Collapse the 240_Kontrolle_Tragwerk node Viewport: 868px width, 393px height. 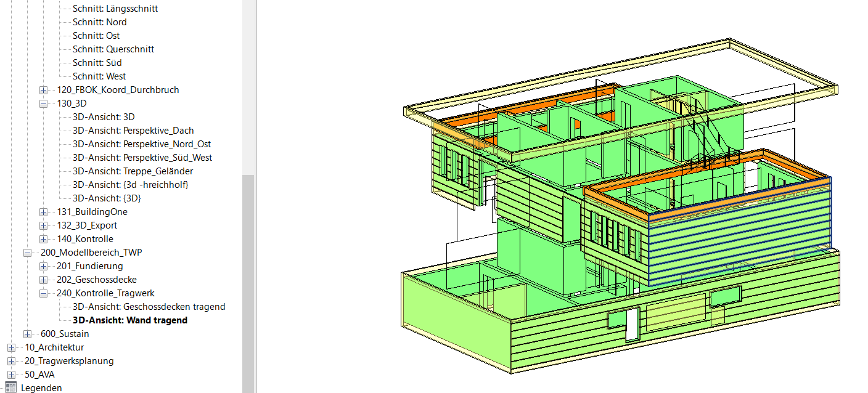(x=43, y=293)
